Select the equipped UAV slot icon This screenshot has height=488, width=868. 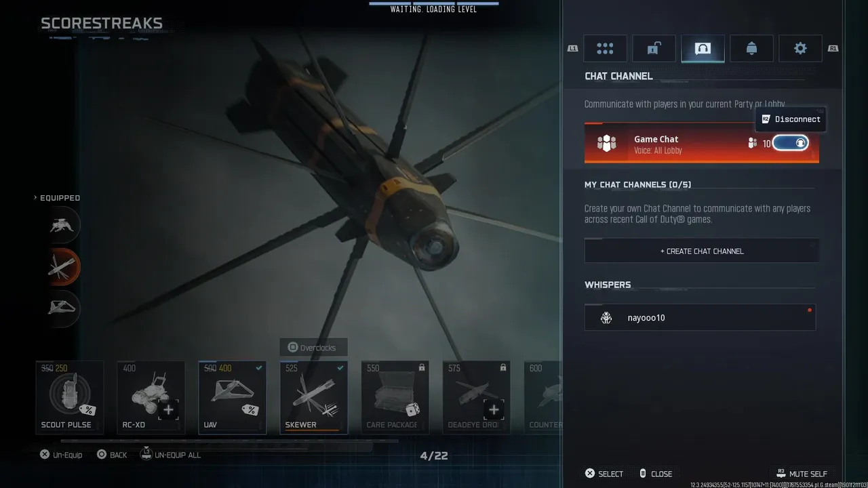pyautogui.click(x=62, y=308)
